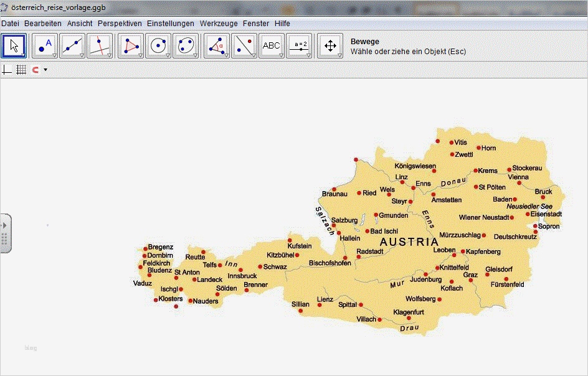Choose the Line through two points tool
588x376 pixels.
[72, 45]
